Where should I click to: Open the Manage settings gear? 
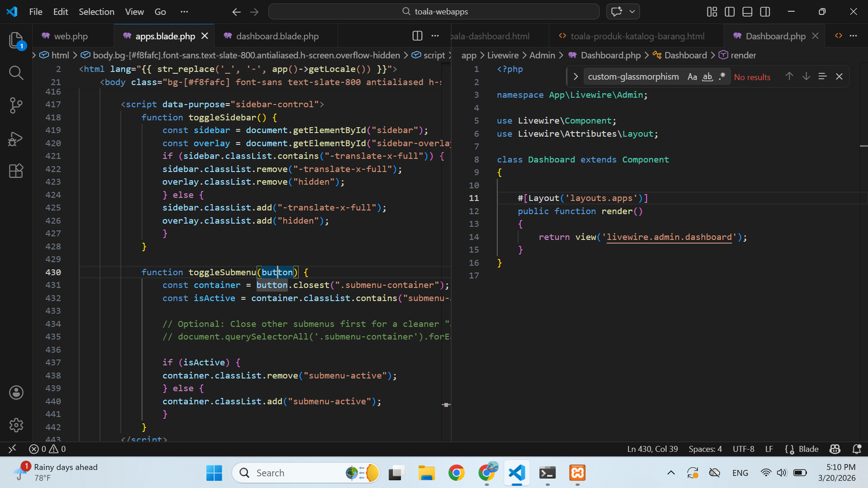(16, 425)
